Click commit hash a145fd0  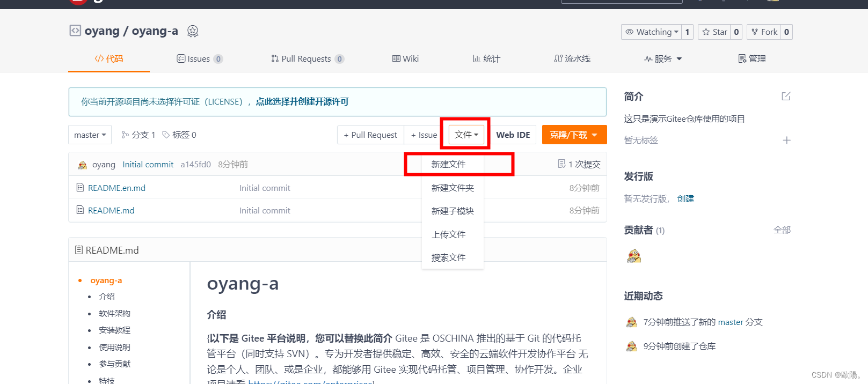[195, 165]
